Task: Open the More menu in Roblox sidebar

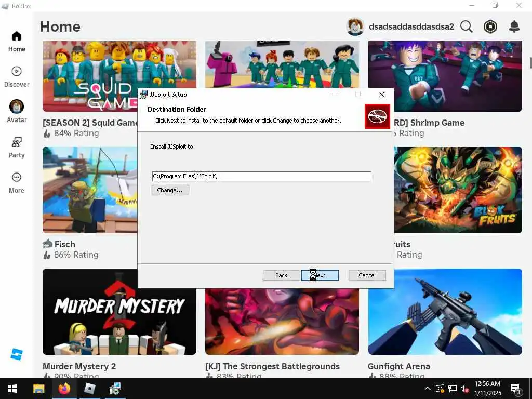Action: pos(17,183)
